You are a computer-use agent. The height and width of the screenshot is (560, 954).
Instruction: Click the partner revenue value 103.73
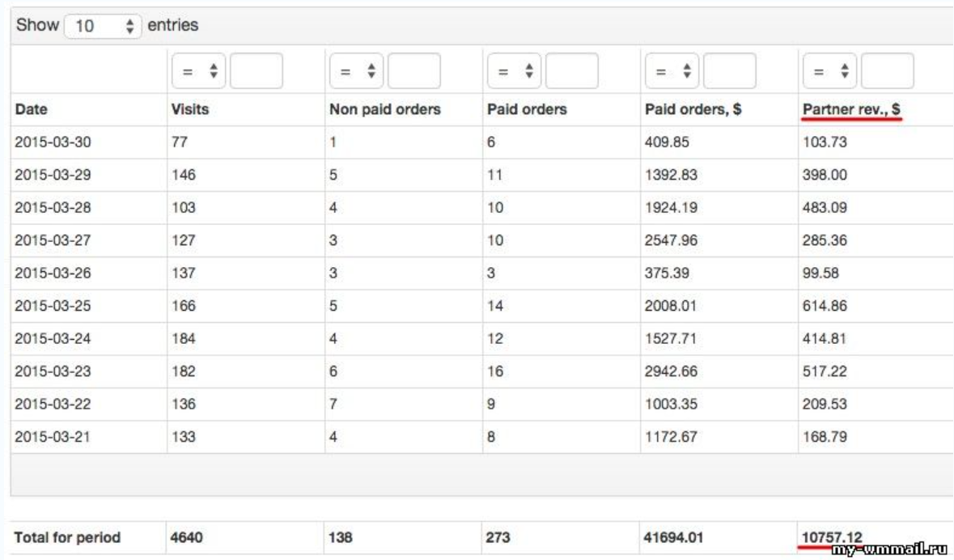coord(825,142)
